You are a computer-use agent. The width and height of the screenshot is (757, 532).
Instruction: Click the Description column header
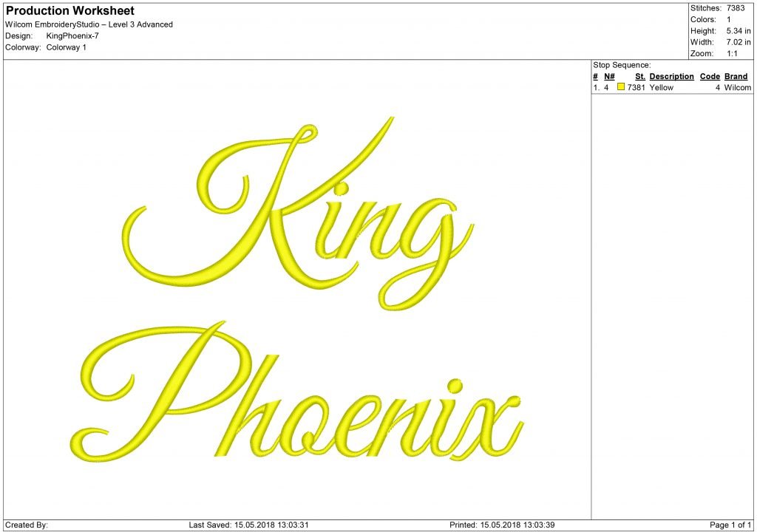(x=671, y=76)
